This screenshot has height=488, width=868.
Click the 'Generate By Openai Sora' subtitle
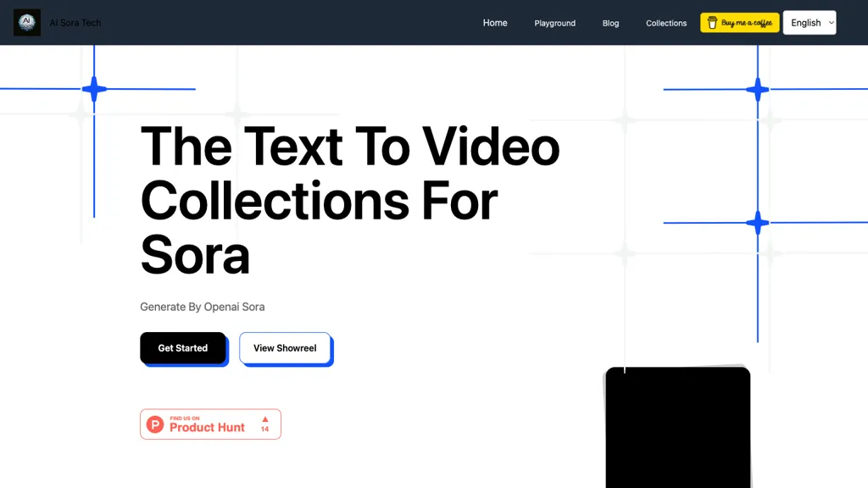pos(202,307)
